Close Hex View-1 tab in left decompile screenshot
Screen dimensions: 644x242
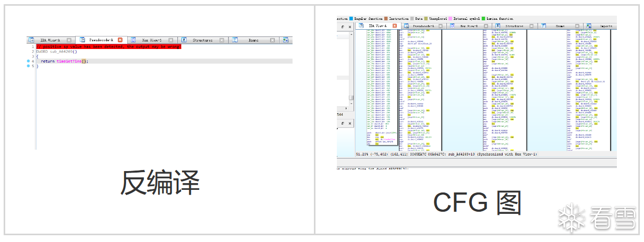coord(171,40)
